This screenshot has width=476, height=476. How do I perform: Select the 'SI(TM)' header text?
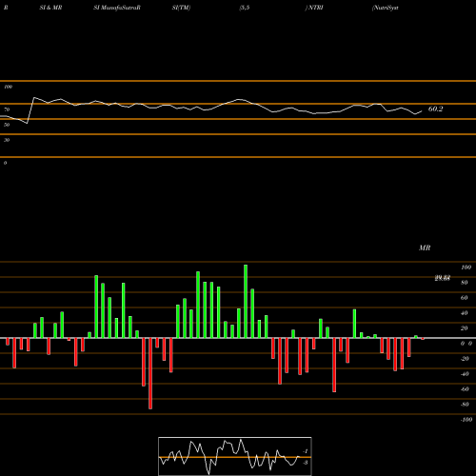(181, 8)
